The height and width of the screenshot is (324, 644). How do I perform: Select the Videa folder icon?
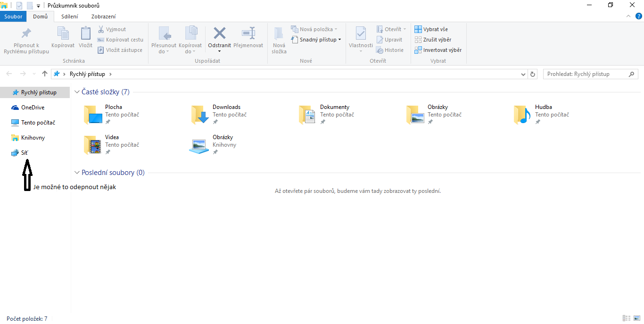tap(93, 145)
